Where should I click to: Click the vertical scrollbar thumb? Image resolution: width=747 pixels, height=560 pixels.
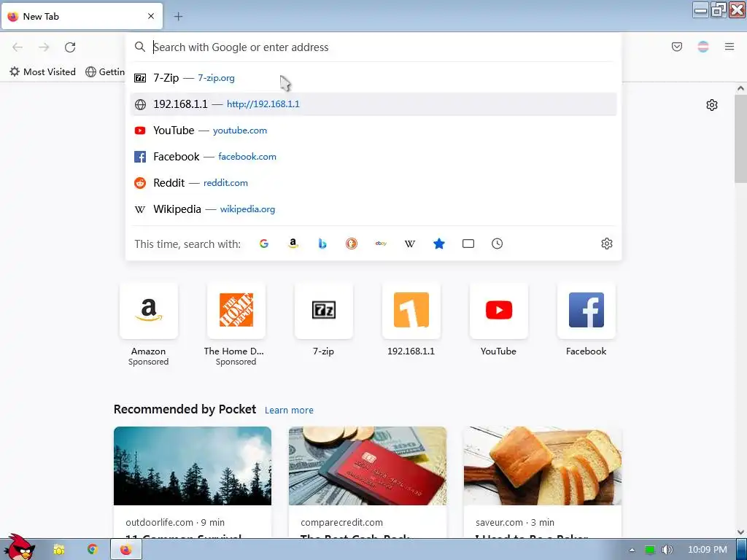(740, 138)
